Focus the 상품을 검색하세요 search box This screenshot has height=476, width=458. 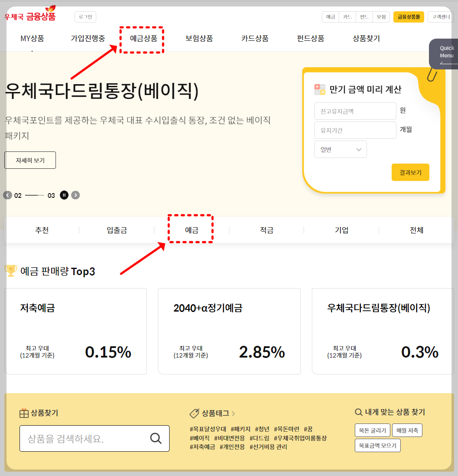(95, 438)
